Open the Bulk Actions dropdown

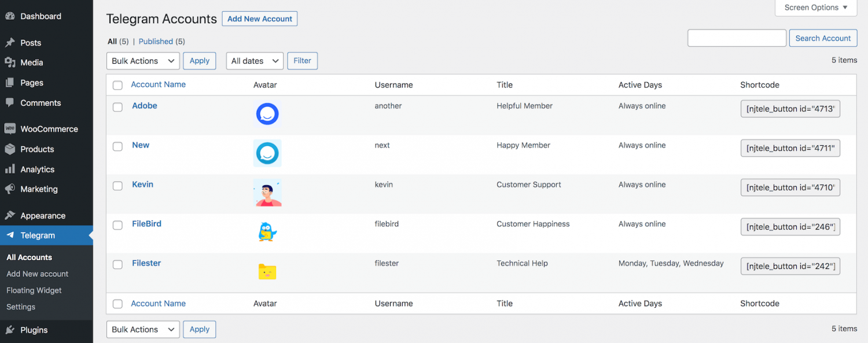(142, 61)
